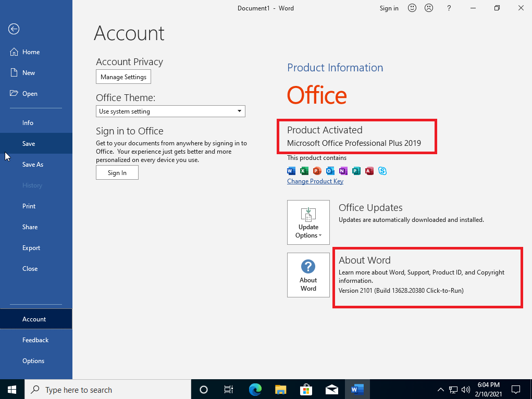
Task: Open Word Options from sidebar
Action: [x=36, y=360]
